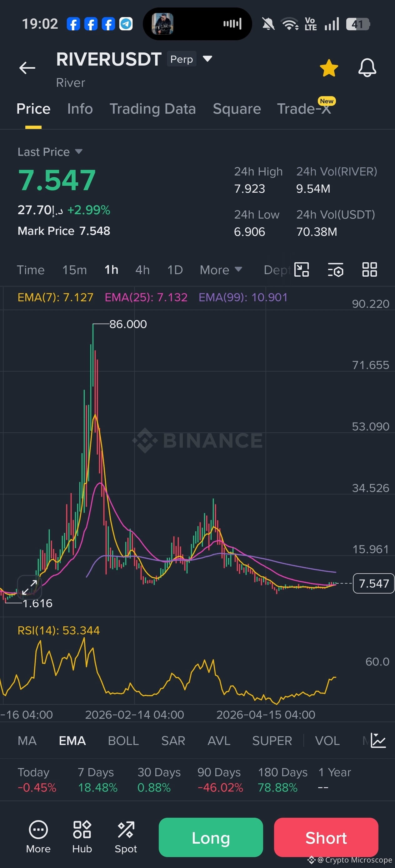
Task: Tap the EMA(7): 7.127 legend
Action: 55,297
